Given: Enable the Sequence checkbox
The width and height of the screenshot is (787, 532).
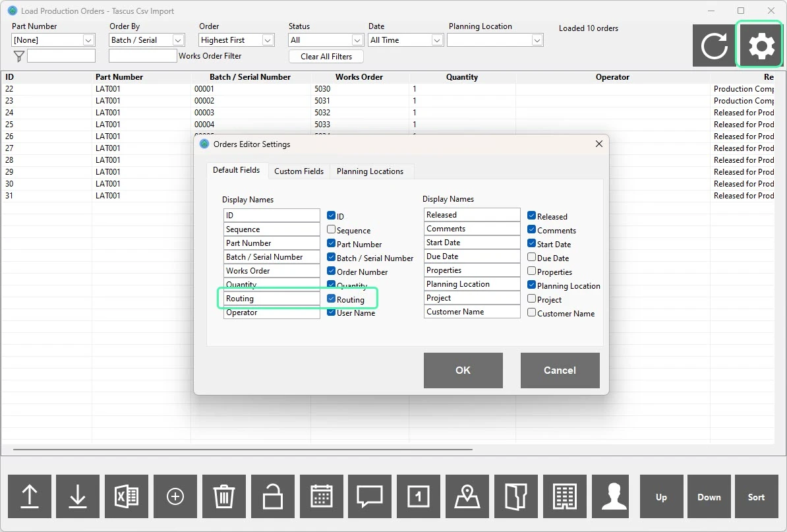Looking at the screenshot, I should click(x=332, y=230).
